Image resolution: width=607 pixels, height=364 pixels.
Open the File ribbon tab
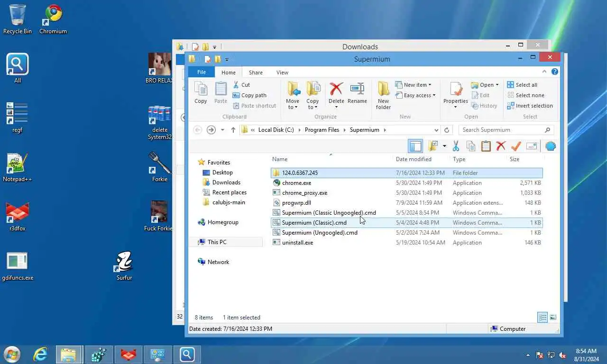tap(202, 72)
